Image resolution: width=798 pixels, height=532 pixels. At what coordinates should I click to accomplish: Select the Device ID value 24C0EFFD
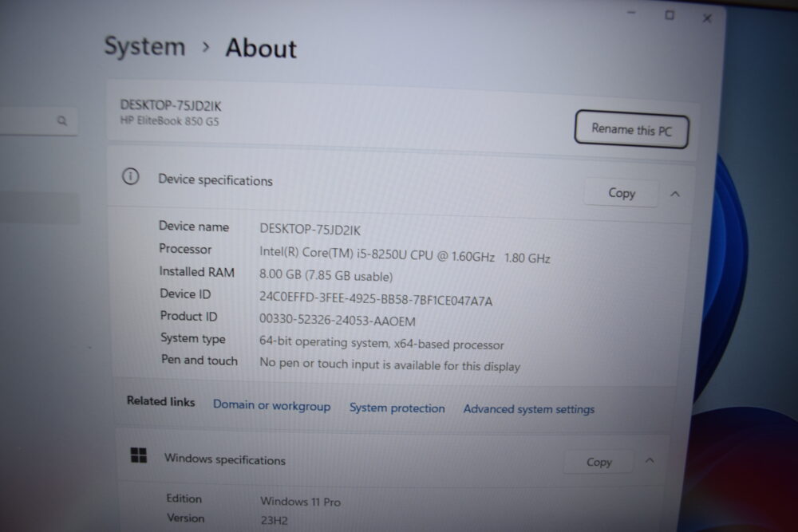[376, 298]
